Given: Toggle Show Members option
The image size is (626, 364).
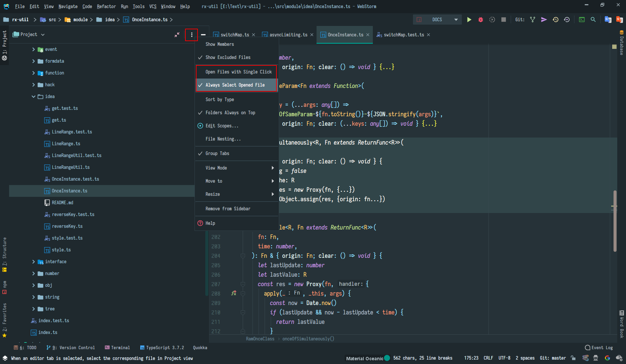Looking at the screenshot, I should [x=237, y=44].
